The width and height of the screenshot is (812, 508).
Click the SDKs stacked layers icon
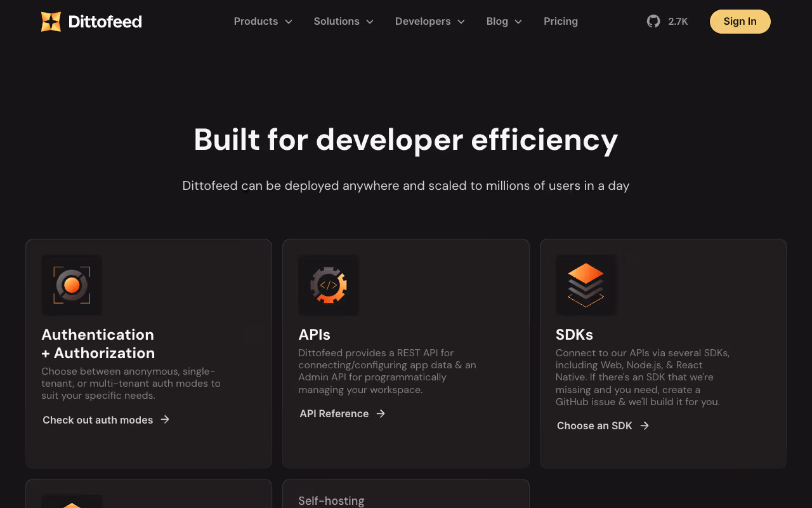click(586, 285)
